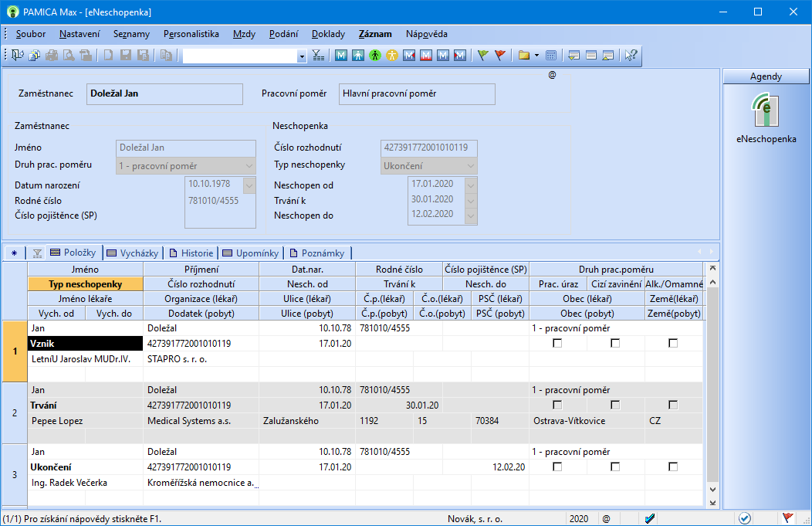Click the greyed-out new document icon
This screenshot has height=526, width=812.
tap(108, 55)
